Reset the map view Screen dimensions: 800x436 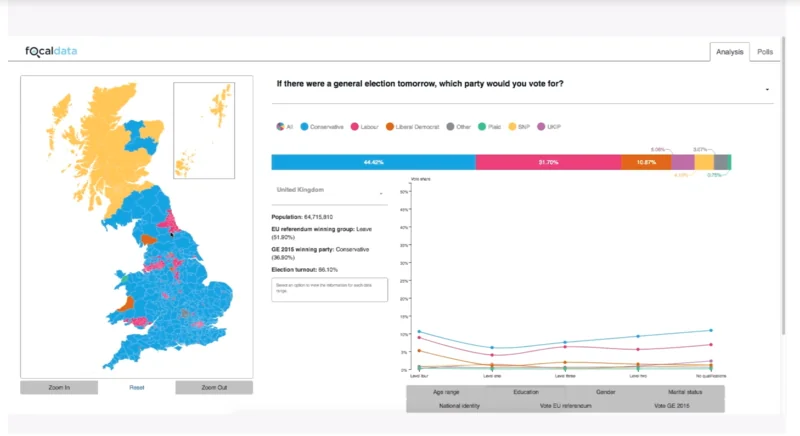pos(137,388)
